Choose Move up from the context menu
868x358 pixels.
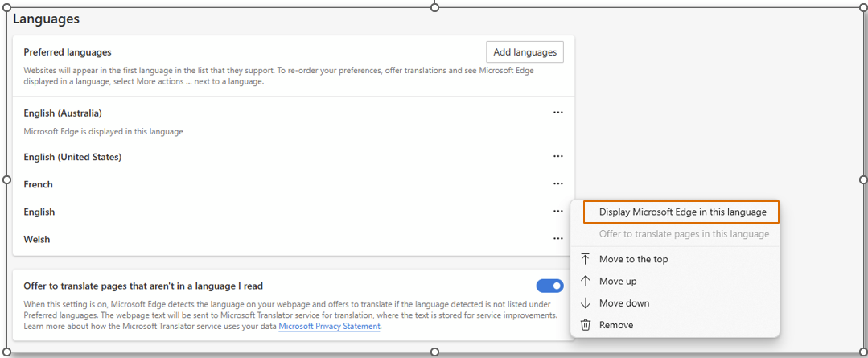(675, 281)
